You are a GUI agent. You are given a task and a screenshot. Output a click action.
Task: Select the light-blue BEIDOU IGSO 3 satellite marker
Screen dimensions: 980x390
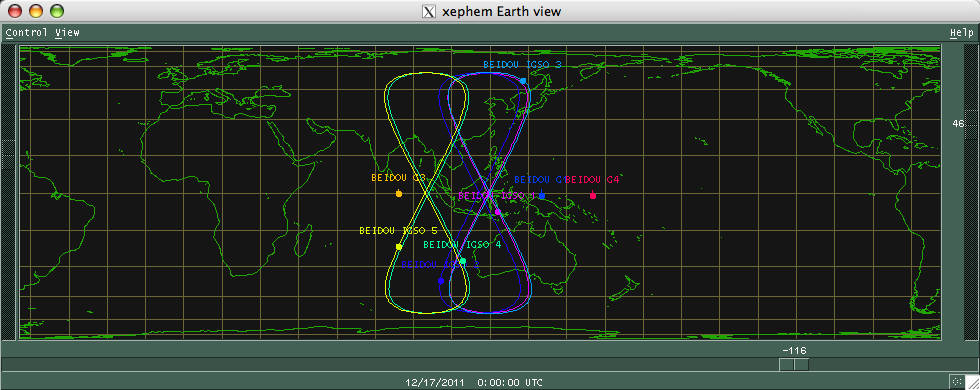point(523,81)
